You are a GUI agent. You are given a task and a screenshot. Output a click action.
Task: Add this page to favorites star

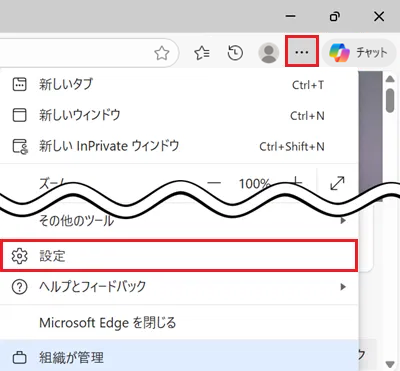162,53
